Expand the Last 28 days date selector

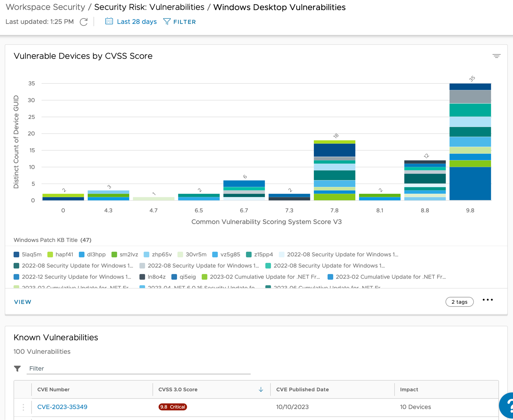click(136, 22)
